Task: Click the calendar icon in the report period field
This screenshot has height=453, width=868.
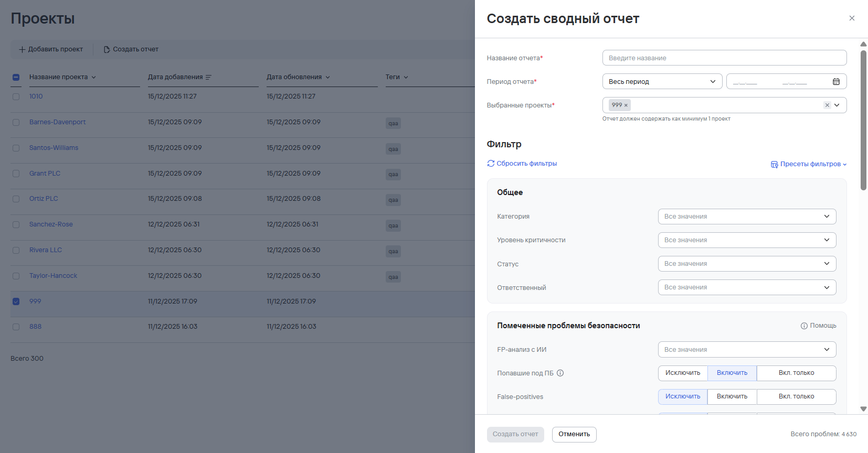Action: point(836,82)
